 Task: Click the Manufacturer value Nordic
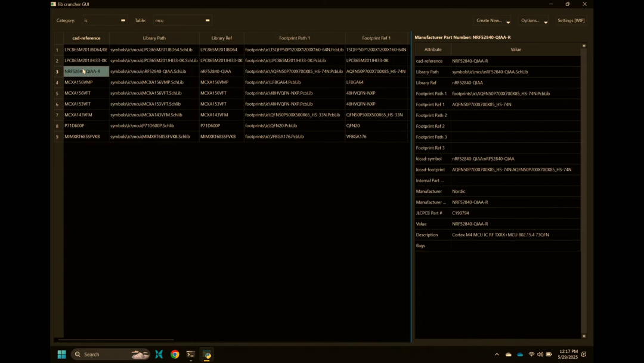tap(516, 192)
